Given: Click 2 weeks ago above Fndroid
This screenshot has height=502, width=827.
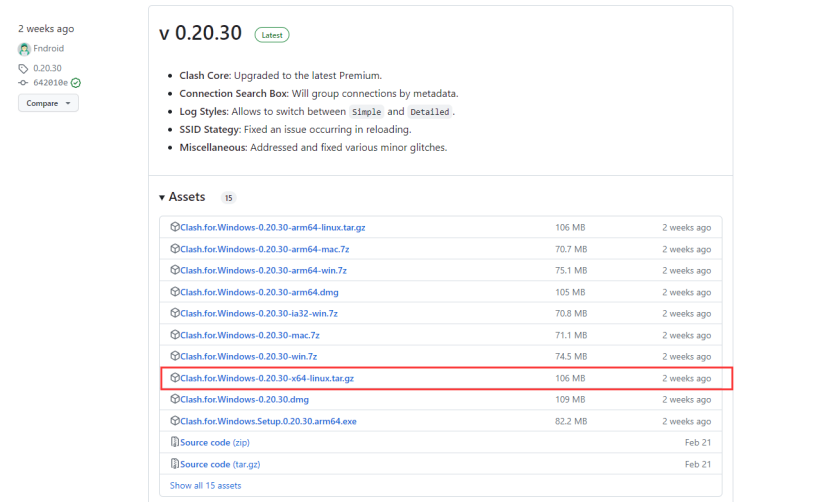Looking at the screenshot, I should (46, 29).
